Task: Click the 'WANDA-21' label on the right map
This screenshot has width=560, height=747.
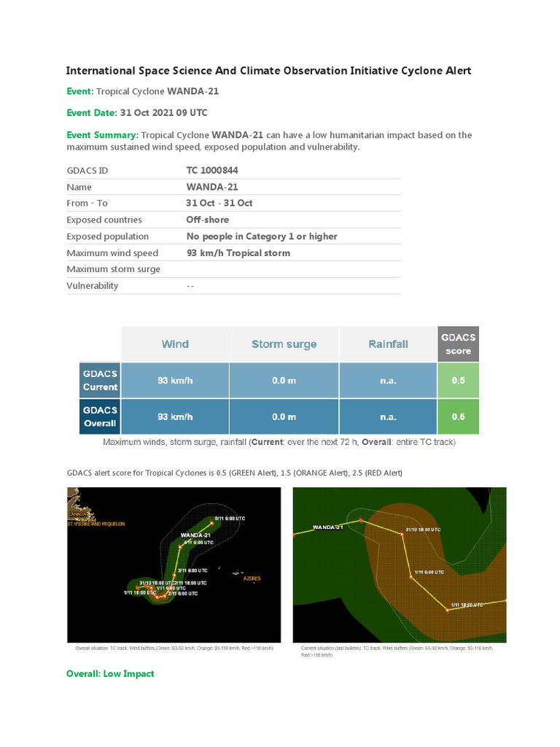Action: 327,527
